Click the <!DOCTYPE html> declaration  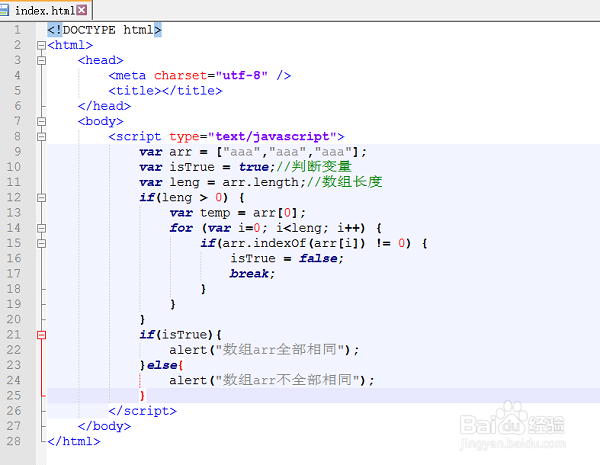coord(104,30)
